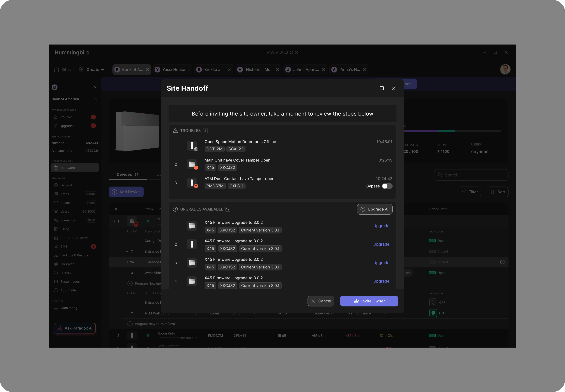Switch to Historical Mu... site tab
The image size is (565, 392).
(x=258, y=70)
